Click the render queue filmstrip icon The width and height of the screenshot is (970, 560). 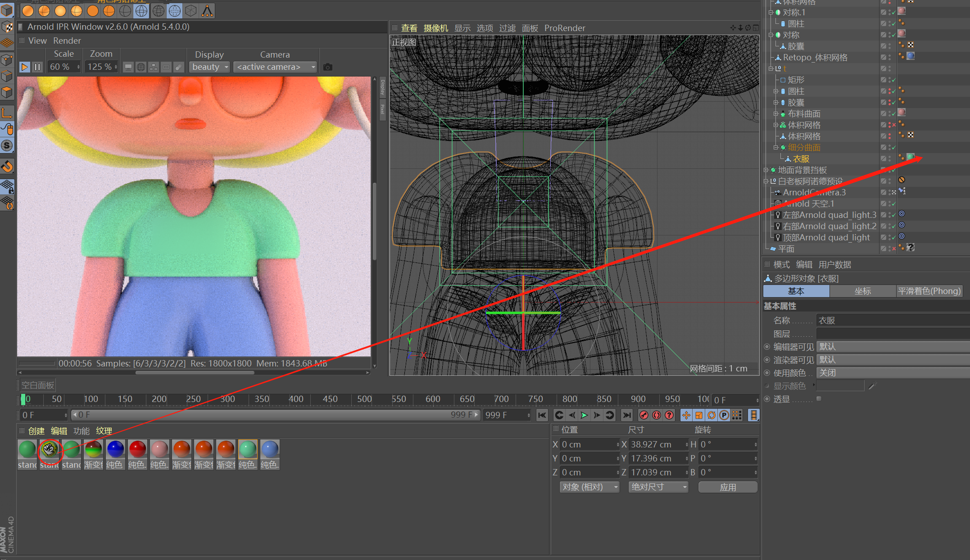753,415
